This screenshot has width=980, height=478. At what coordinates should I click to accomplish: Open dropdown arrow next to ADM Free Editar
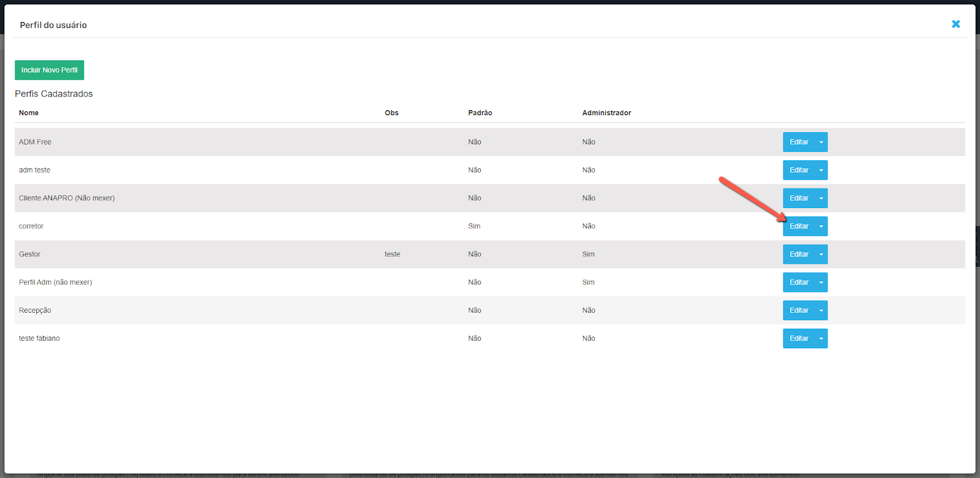[x=821, y=142]
